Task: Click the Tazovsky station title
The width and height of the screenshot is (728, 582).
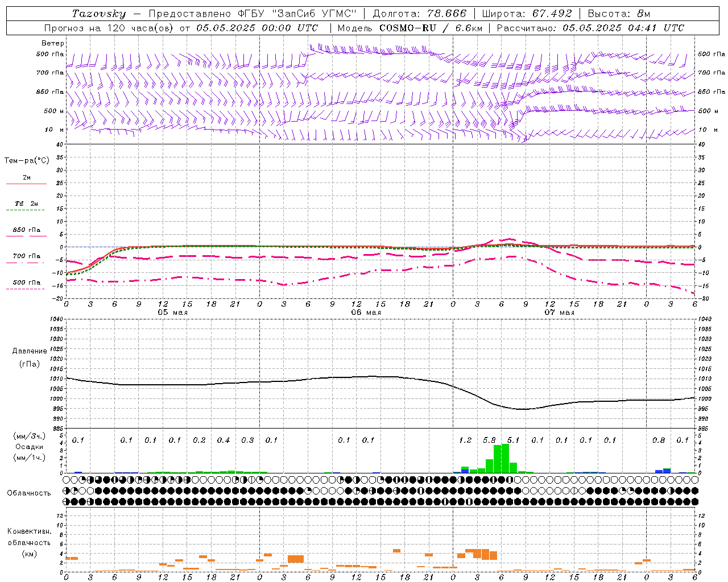Action: tap(98, 13)
